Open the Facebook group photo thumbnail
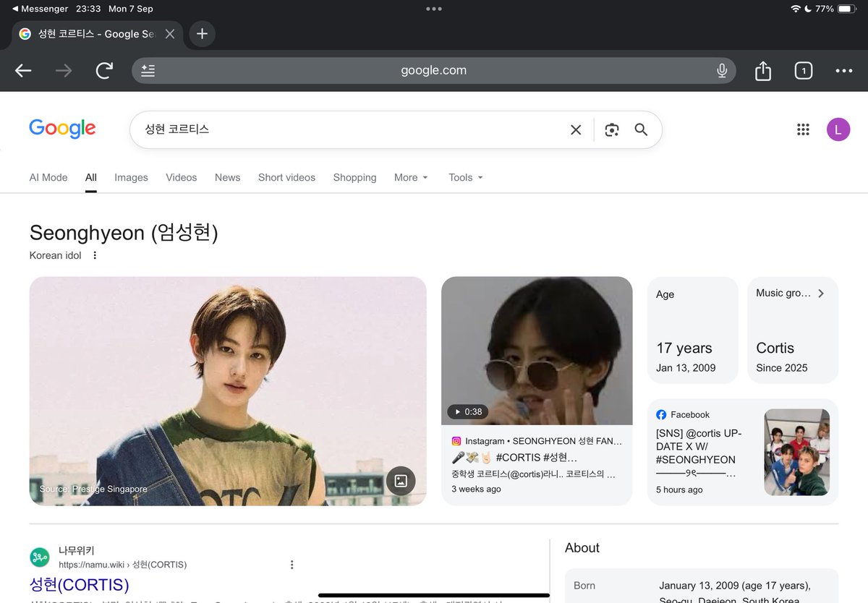 coord(797,453)
